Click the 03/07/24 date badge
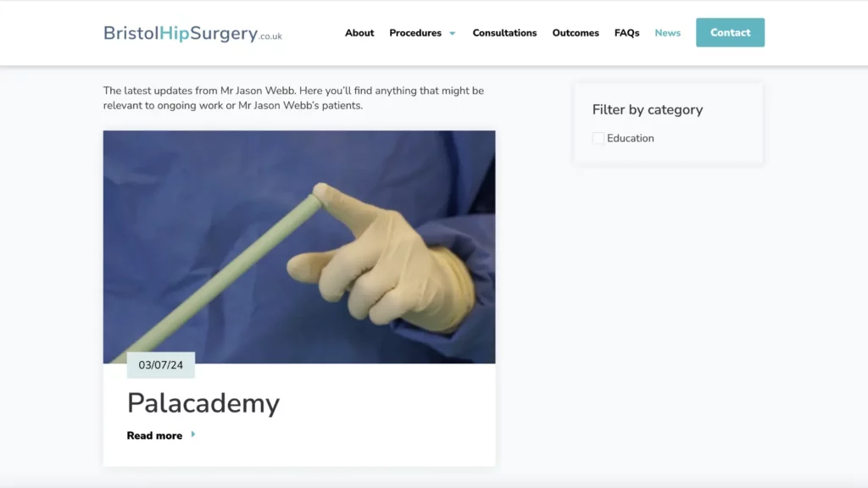The height and width of the screenshot is (488, 868). click(160, 365)
